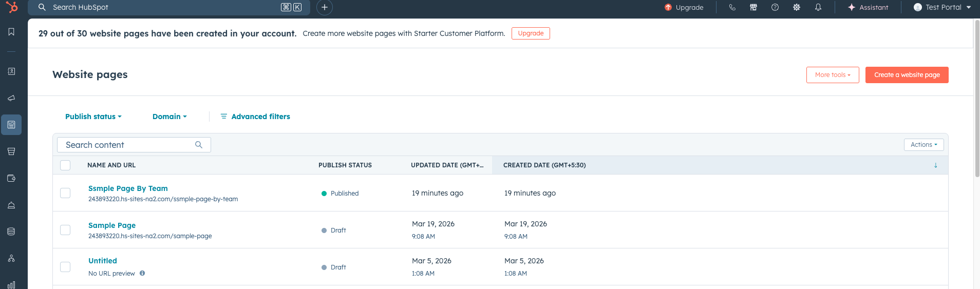
Task: Check the Ssmple Page By Team row checkbox
Action: [65, 193]
